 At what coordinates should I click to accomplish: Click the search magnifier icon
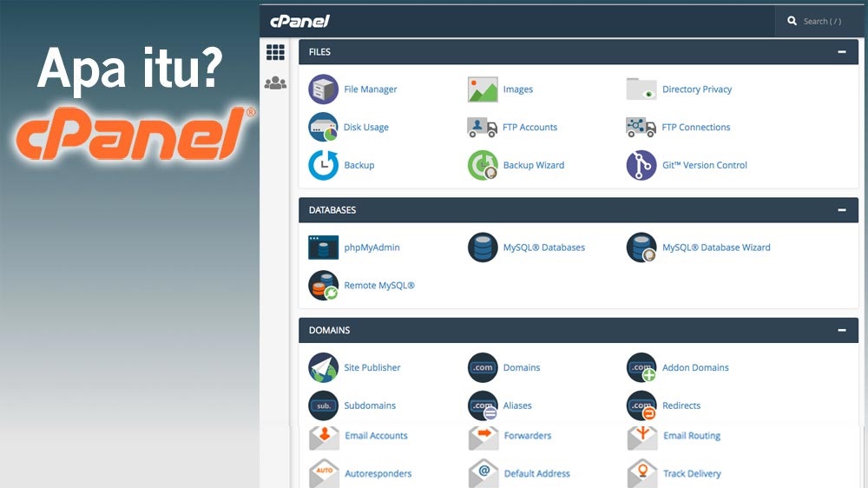(x=792, y=21)
